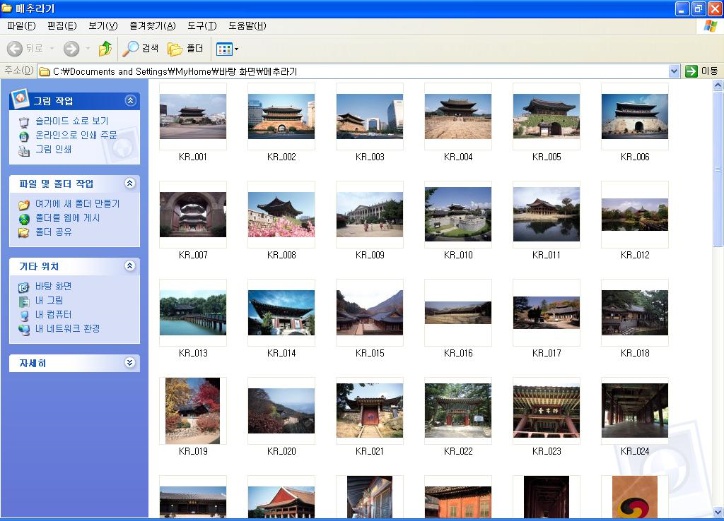Screen dimensions: 724x521
Task: Click the vertical scrollbar down arrow
Action: pos(718,511)
